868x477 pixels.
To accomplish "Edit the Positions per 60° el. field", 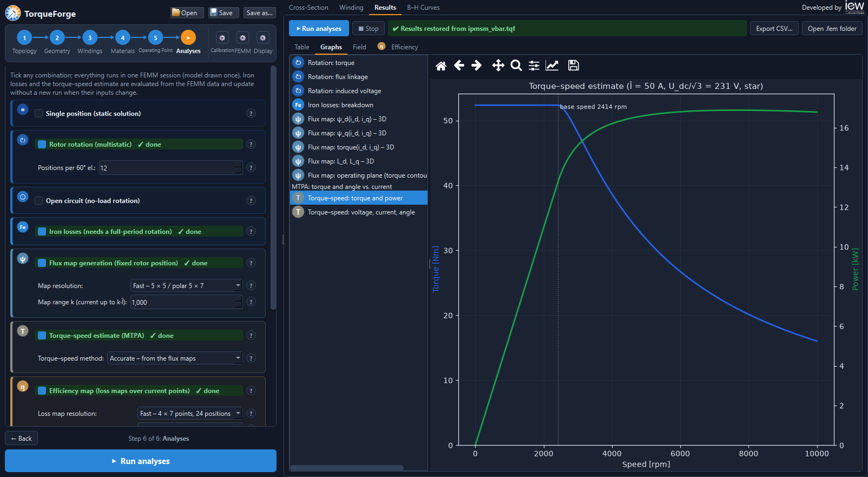I will click(x=170, y=168).
